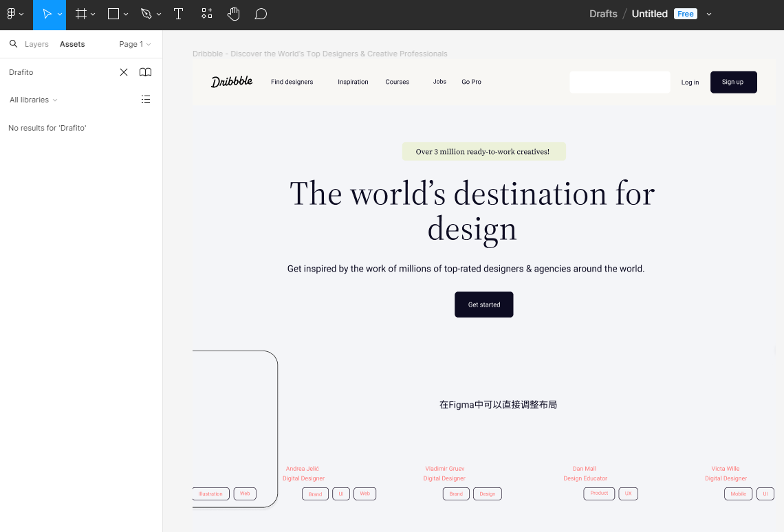Select the Text tool

tap(178, 14)
